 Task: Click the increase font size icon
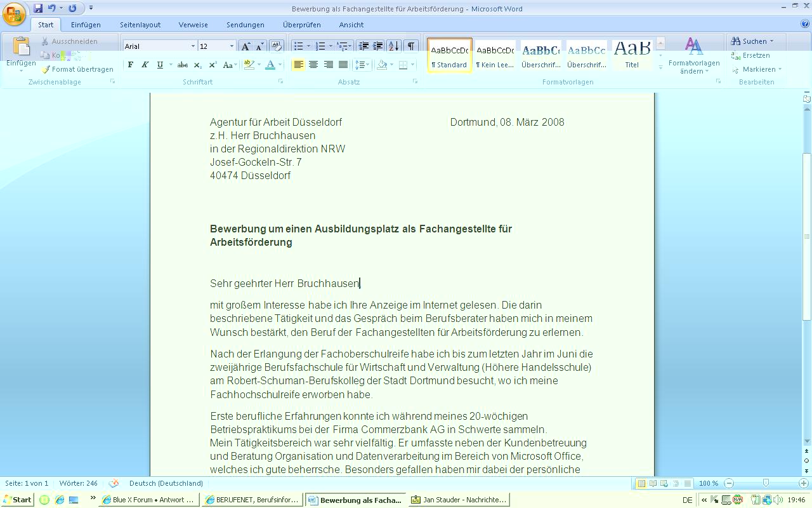pyautogui.click(x=246, y=46)
